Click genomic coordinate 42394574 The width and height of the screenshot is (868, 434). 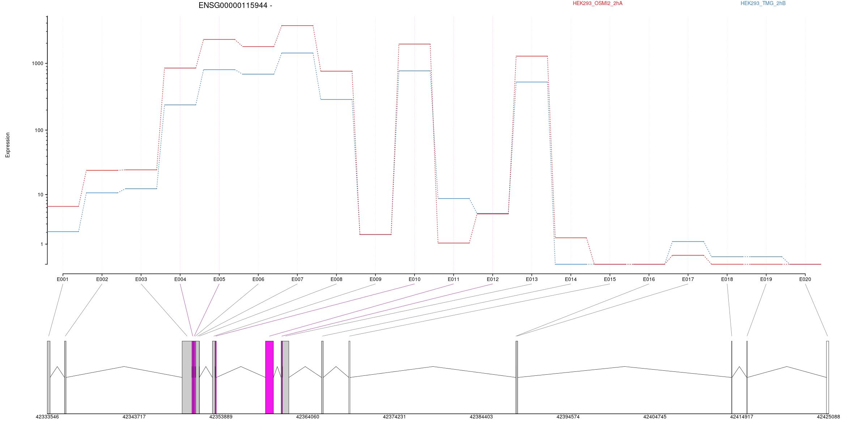[x=568, y=417]
